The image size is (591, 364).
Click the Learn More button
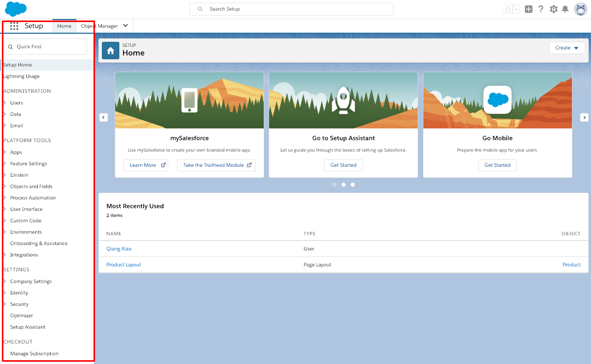(x=146, y=165)
